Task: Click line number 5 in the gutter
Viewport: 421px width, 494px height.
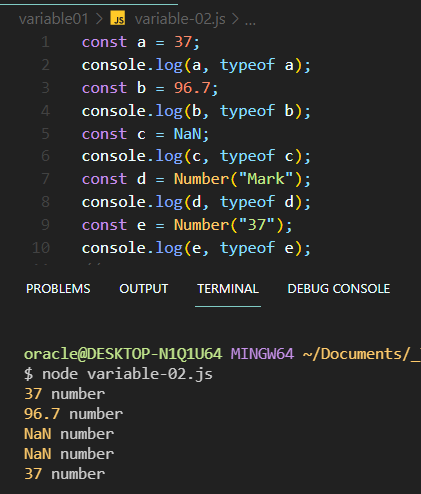Action: pos(46,134)
